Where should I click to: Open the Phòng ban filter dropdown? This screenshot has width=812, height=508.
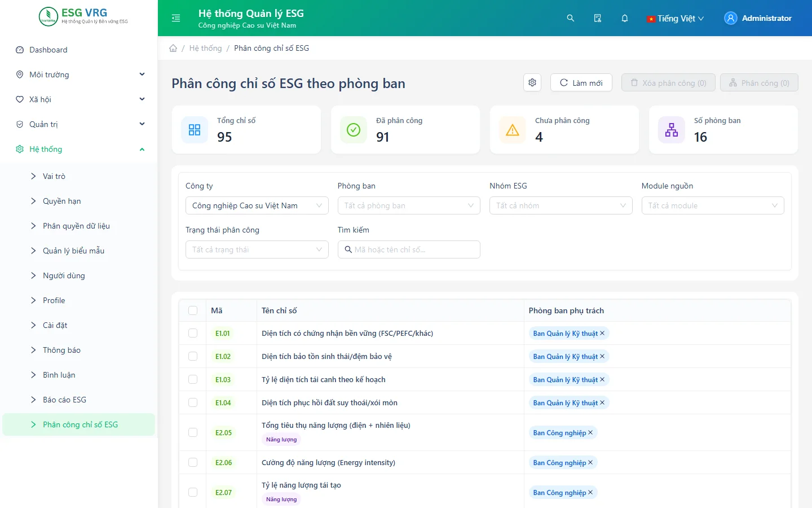(409, 205)
